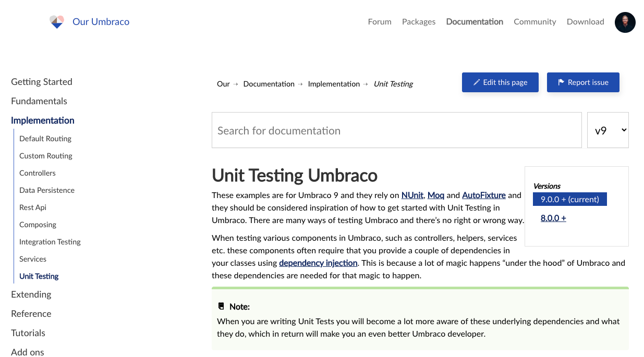The height and width of the screenshot is (357, 644).
Task: Expand Getting Started in the sidebar
Action: pyautogui.click(x=42, y=82)
